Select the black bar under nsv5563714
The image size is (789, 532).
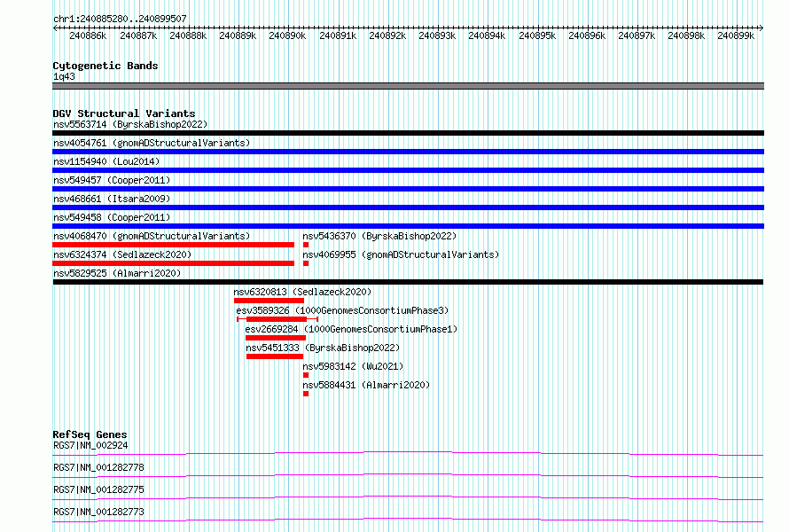[408, 133]
